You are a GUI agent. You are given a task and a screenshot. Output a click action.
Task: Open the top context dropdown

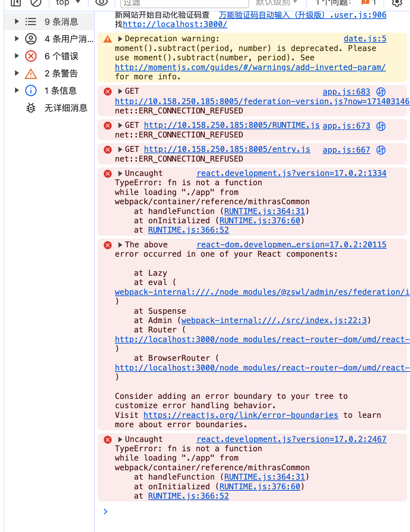tap(68, 3)
